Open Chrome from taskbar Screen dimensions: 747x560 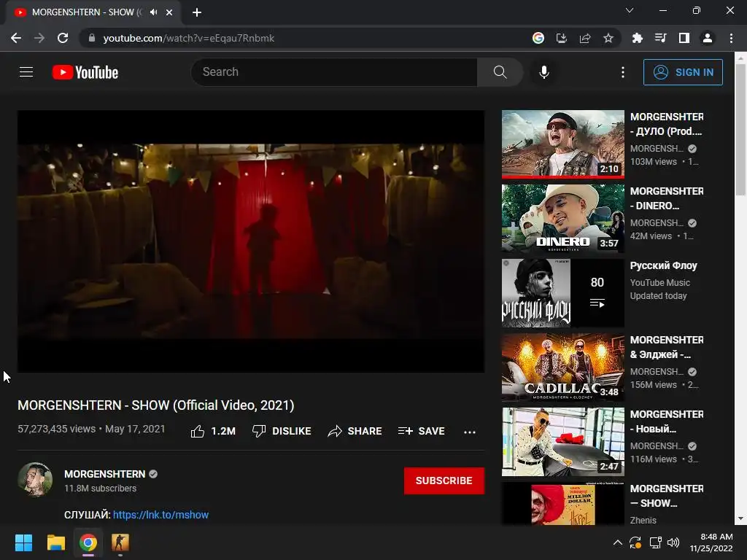(x=88, y=542)
